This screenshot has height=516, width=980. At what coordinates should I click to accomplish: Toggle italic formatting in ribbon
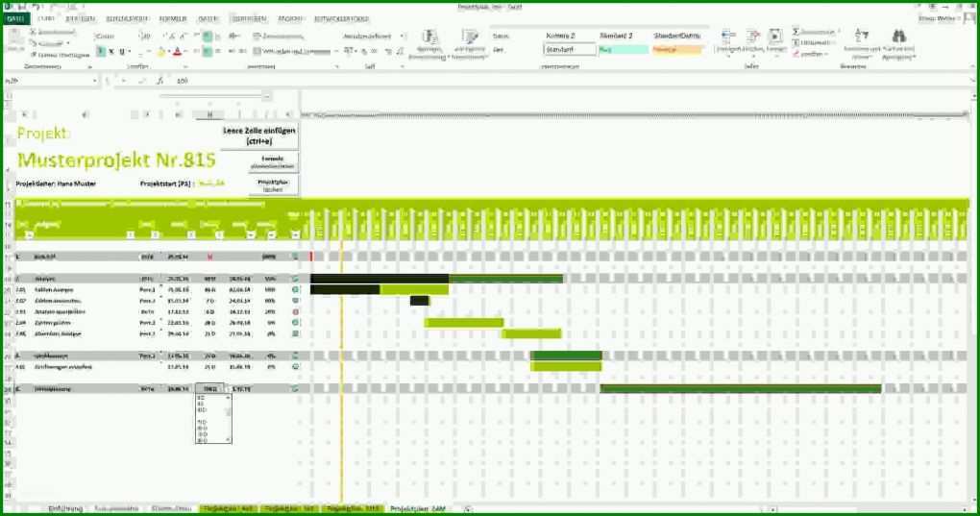pos(111,51)
